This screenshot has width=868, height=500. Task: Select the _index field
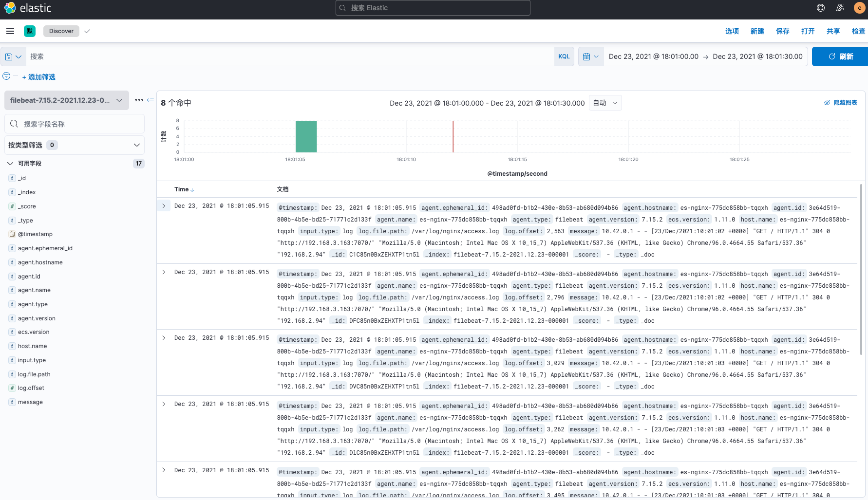point(27,192)
